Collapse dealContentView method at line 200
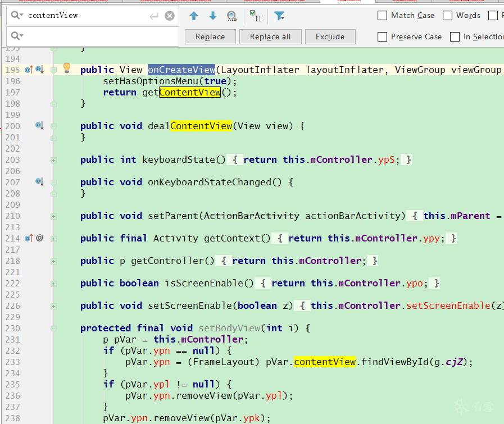Viewport: 504px width, 424px height. pos(54,126)
